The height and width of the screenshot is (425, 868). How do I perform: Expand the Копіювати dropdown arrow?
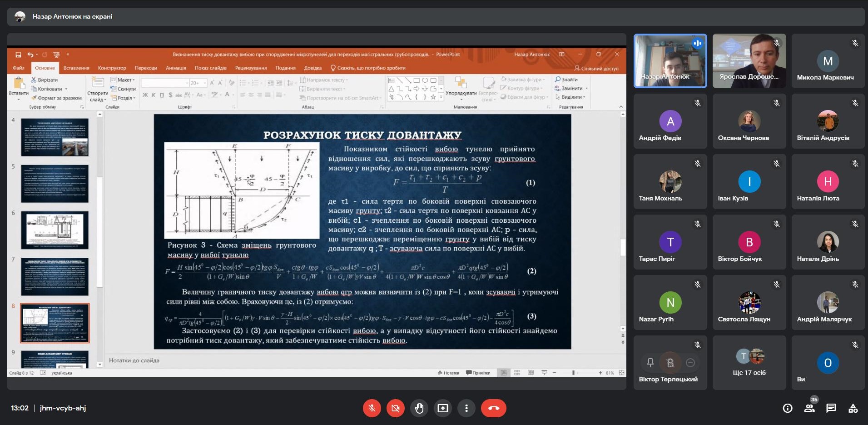[x=66, y=89]
